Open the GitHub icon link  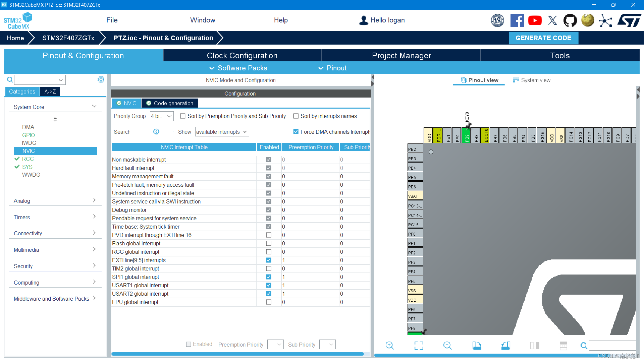click(570, 20)
